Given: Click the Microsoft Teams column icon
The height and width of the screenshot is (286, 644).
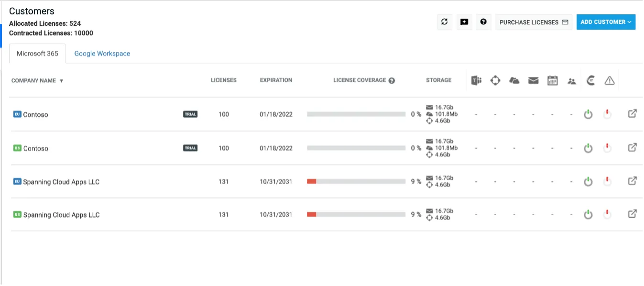Looking at the screenshot, I should 476,81.
